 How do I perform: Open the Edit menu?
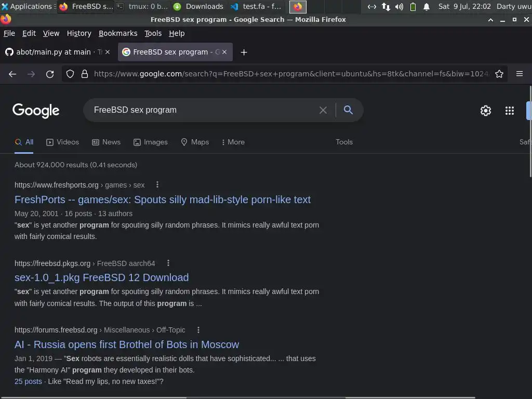pyautogui.click(x=29, y=33)
